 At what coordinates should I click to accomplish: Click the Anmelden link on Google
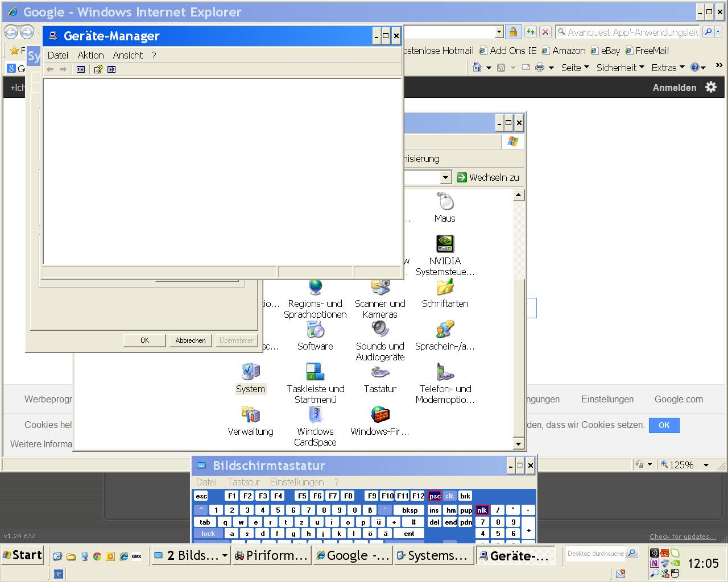click(x=675, y=88)
